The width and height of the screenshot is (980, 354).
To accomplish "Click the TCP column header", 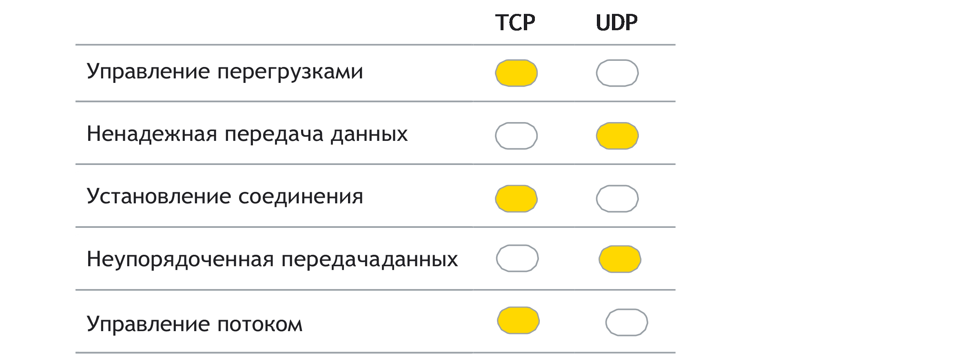I will [x=515, y=22].
